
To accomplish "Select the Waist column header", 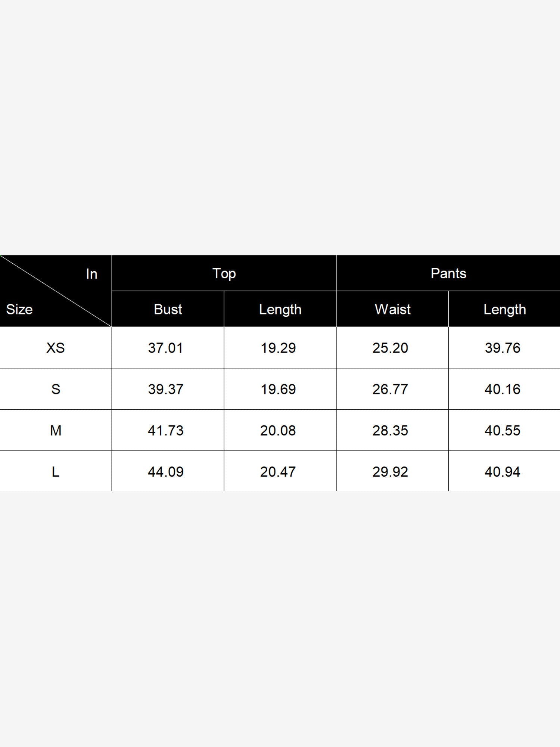I will point(392,309).
